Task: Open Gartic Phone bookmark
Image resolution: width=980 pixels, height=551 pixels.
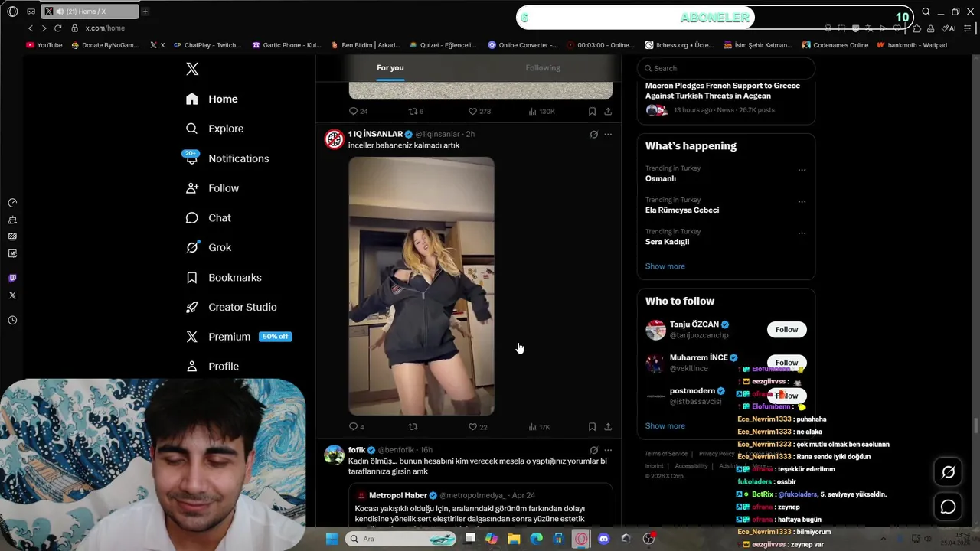Action: tap(287, 45)
